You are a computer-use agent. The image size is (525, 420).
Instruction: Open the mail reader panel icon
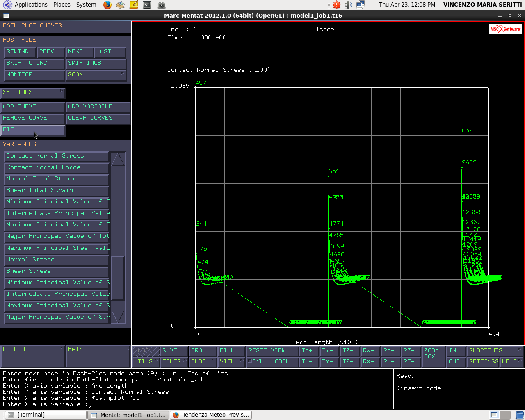click(120, 5)
